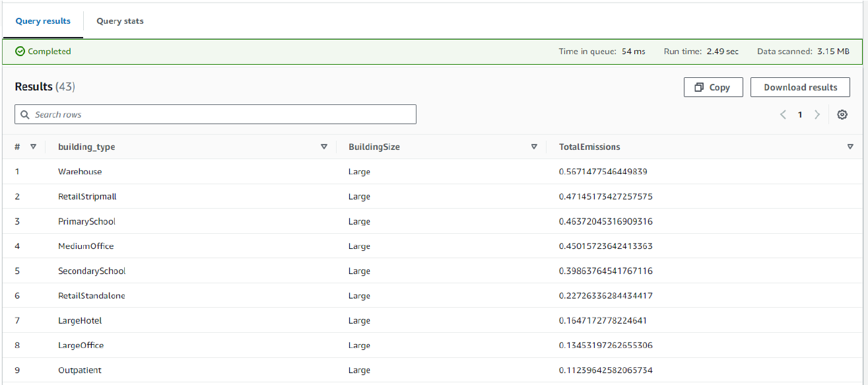
Task: Open the results table settings gear
Action: (842, 114)
